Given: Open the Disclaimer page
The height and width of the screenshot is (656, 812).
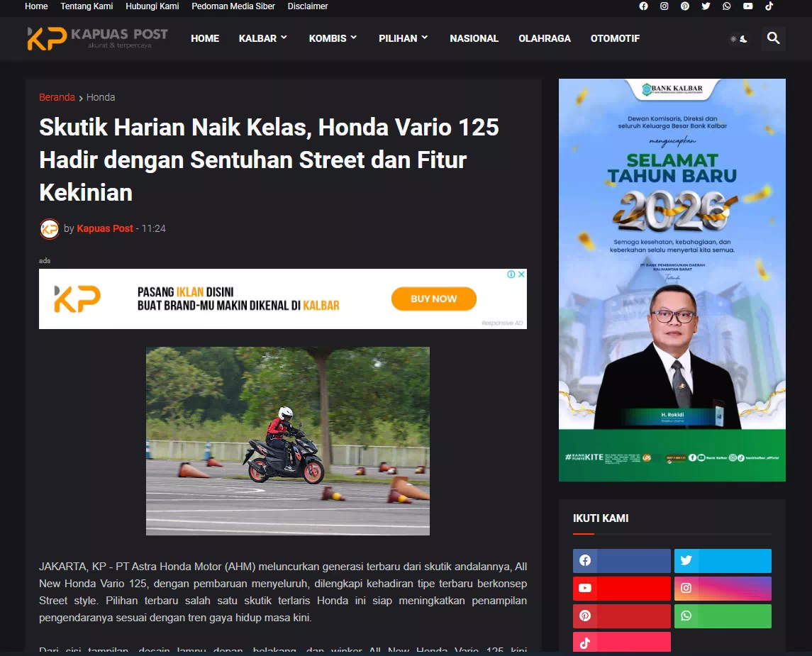Looking at the screenshot, I should [x=308, y=6].
